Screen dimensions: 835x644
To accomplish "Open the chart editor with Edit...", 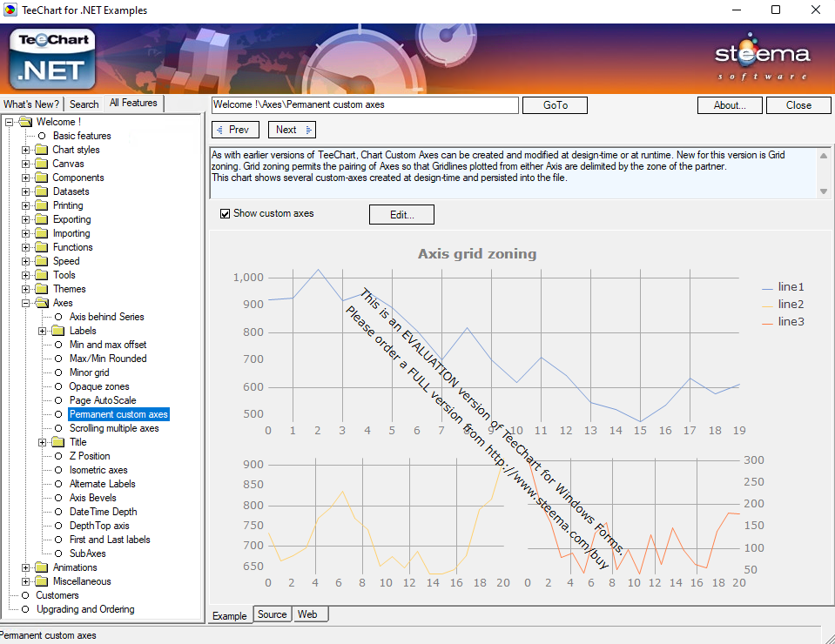I will (401, 214).
